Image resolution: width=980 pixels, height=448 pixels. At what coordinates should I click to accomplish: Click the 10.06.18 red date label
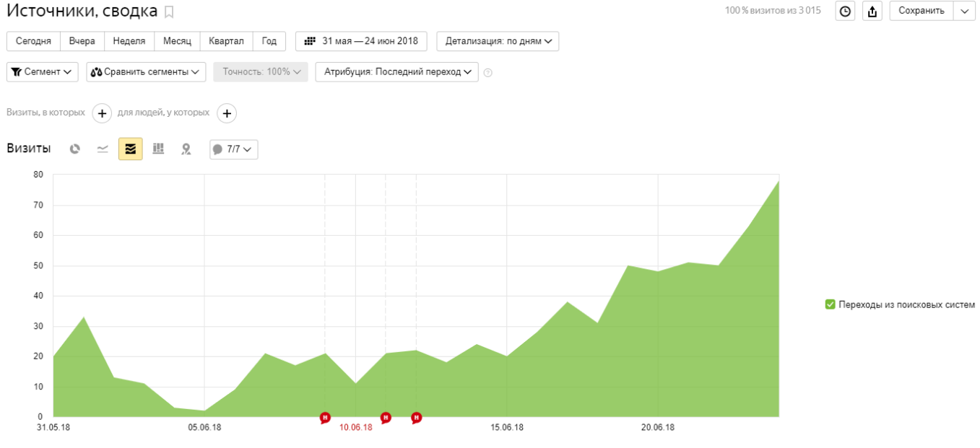[355, 428]
